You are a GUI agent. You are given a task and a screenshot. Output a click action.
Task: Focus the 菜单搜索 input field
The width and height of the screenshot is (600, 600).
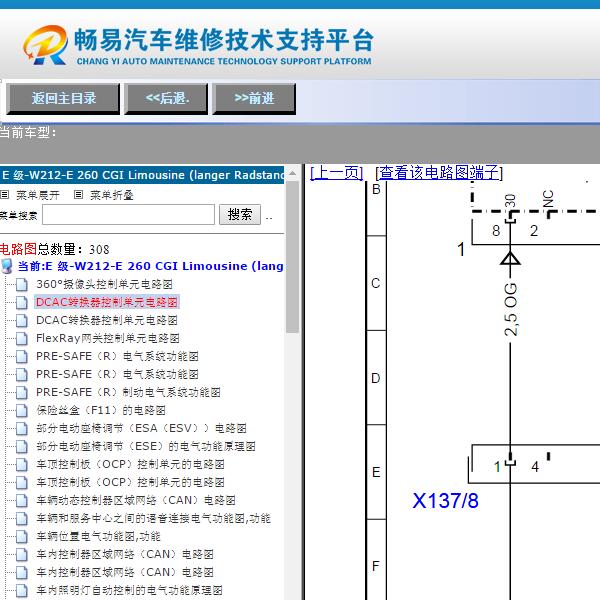[x=128, y=214]
